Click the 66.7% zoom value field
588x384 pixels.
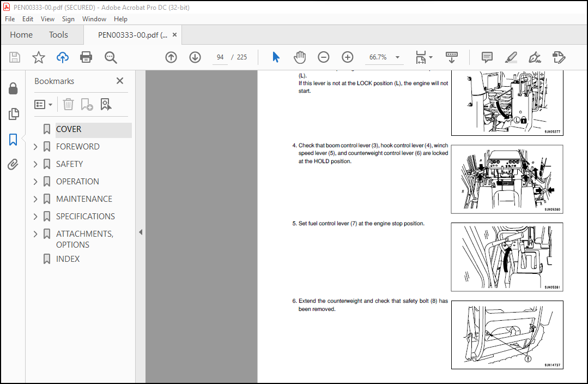coord(378,57)
